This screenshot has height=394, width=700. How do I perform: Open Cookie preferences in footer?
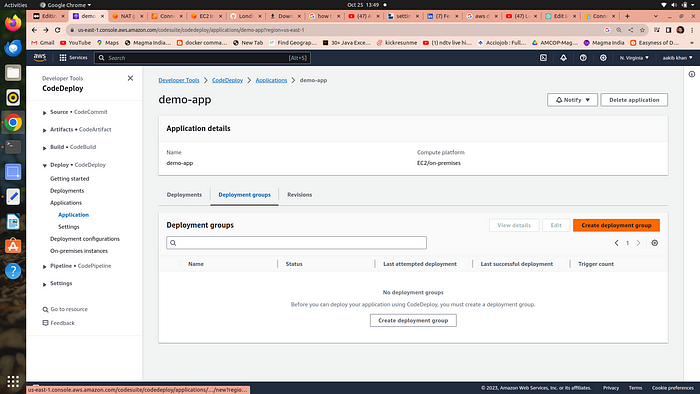click(672, 388)
